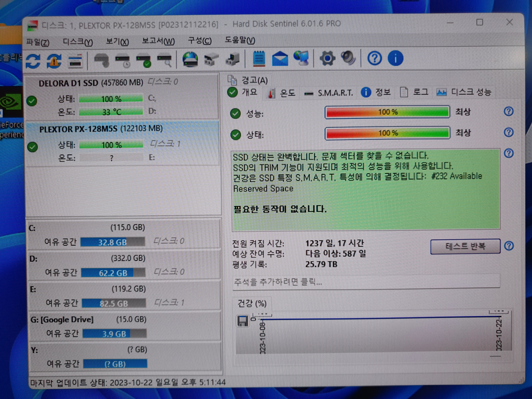Click help icon next to 상태 bar

pos(508,132)
